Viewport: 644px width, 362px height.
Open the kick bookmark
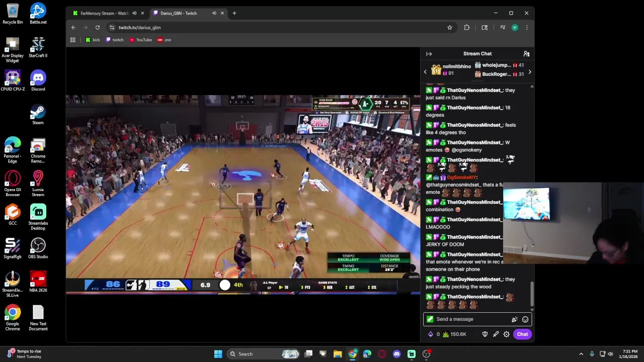pyautogui.click(x=93, y=40)
